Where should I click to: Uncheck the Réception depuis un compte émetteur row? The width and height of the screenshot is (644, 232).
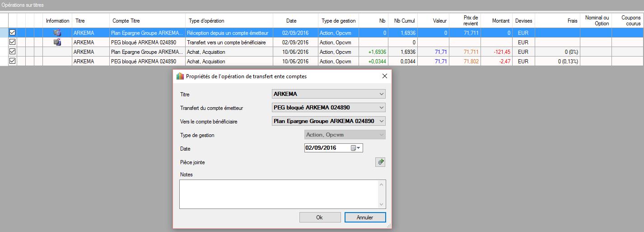pyautogui.click(x=13, y=33)
